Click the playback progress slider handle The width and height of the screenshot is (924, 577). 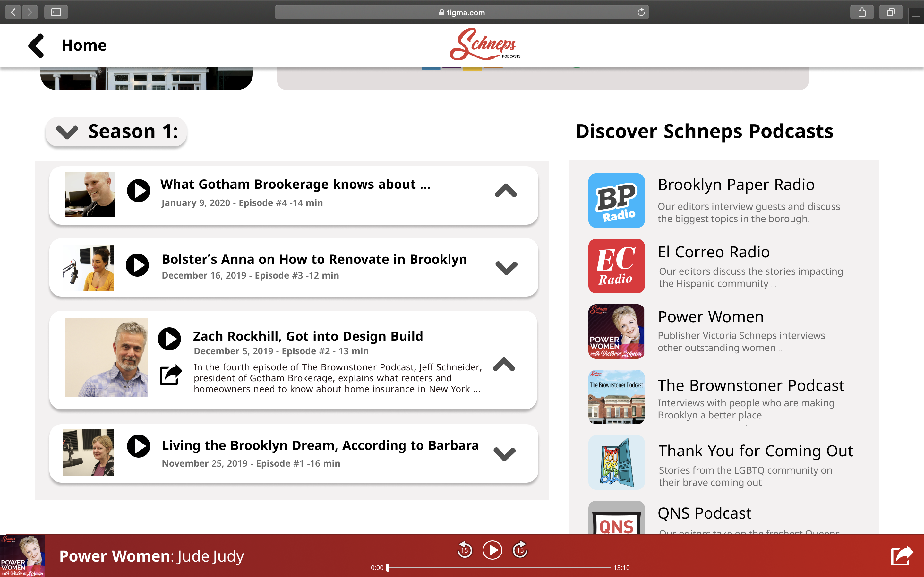pos(388,567)
